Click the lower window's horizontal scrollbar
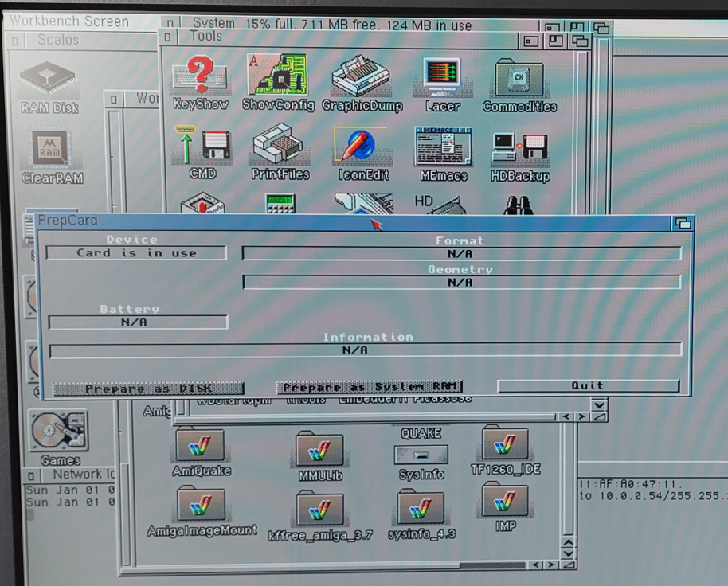The image size is (728, 586). click(330, 565)
